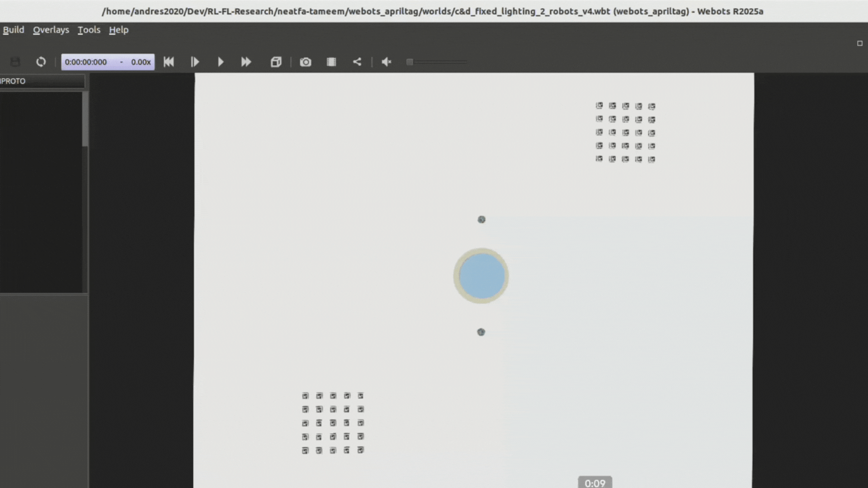
Task: Open the Help menu
Action: [x=118, y=30]
